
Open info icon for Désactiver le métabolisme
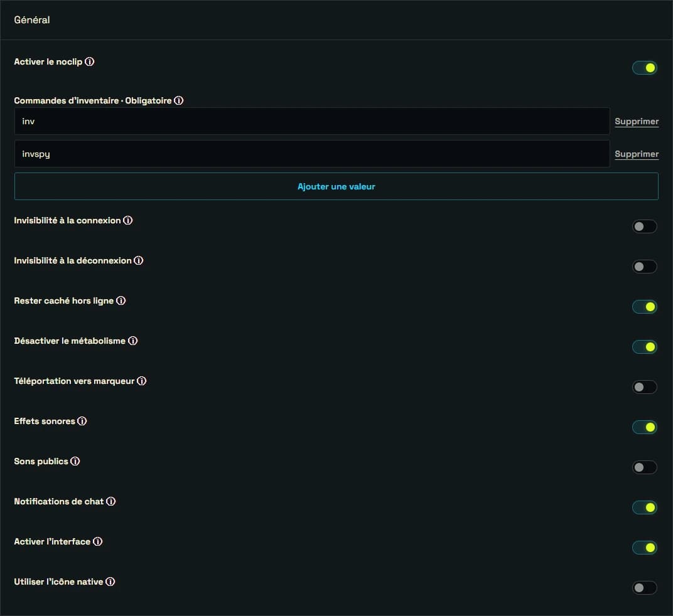[x=133, y=341]
